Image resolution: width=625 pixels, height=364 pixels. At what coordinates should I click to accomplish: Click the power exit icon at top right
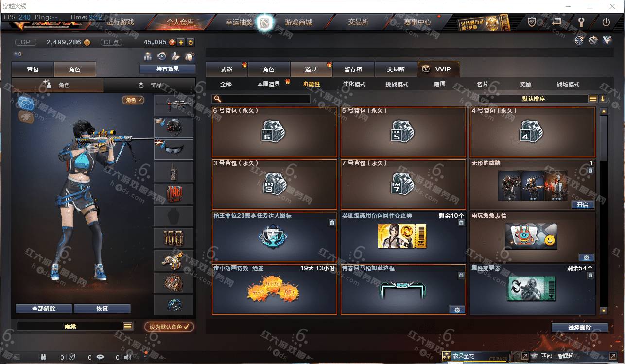606,22
